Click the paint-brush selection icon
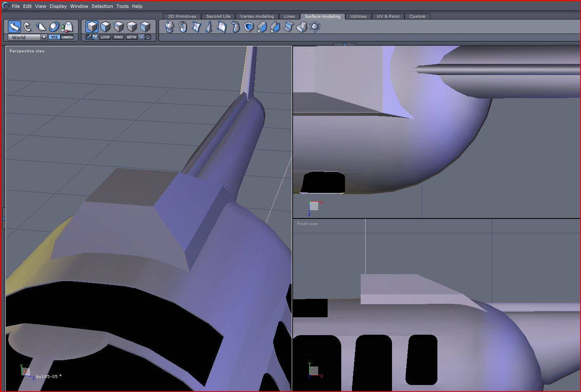This screenshot has width=581, height=392. [88, 37]
